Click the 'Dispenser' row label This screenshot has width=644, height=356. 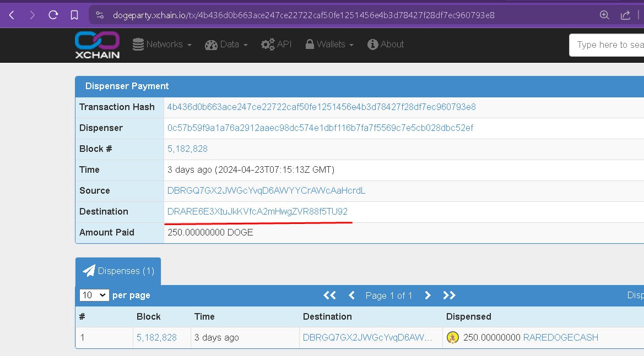point(101,128)
